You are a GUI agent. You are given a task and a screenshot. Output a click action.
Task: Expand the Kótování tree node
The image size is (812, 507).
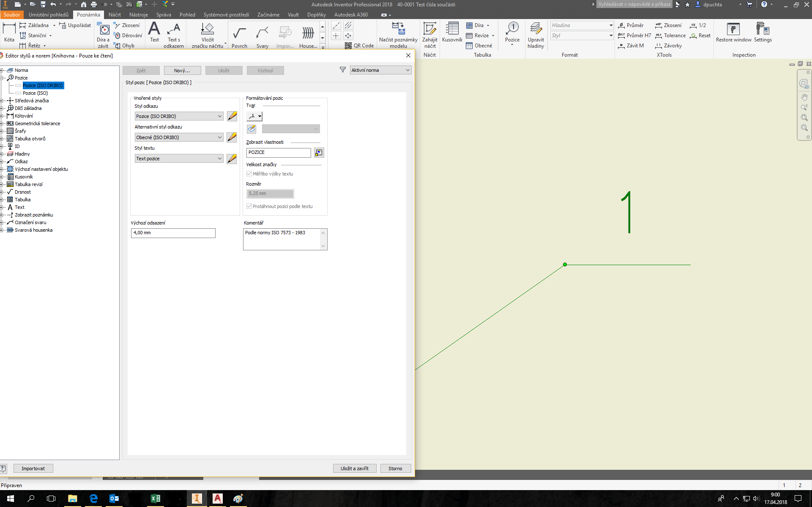[2, 116]
